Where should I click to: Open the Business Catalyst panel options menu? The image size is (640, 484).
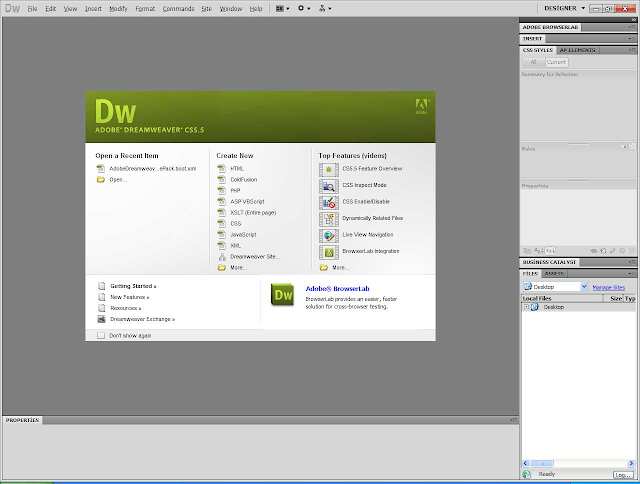[x=631, y=262]
